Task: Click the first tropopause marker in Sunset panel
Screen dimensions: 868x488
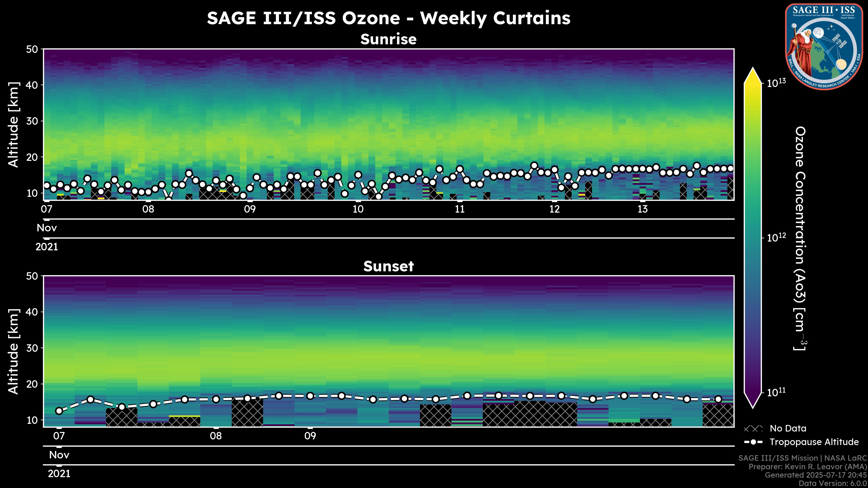Action: (x=59, y=411)
